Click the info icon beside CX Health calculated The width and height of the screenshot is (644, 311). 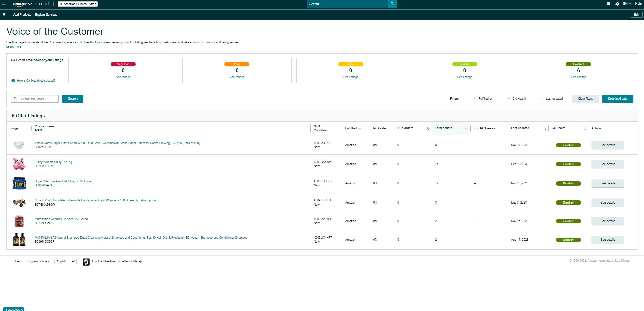(x=13, y=81)
